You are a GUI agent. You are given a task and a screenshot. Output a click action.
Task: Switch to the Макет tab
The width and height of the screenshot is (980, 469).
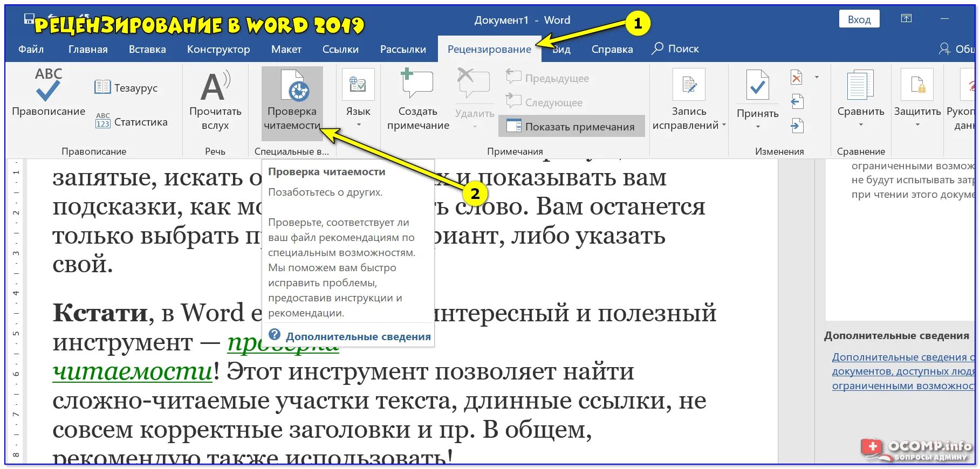[286, 49]
